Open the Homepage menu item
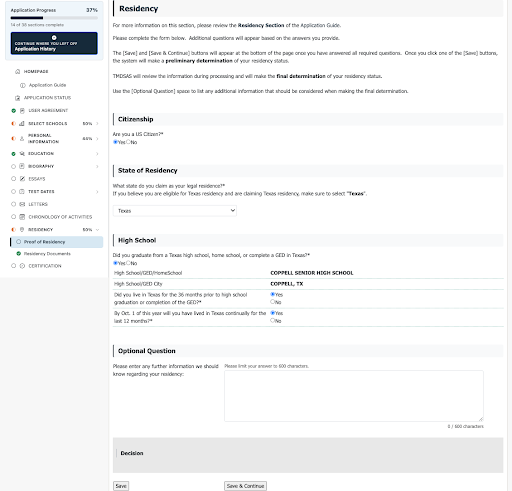The height and width of the screenshot is (491, 512). (x=36, y=72)
